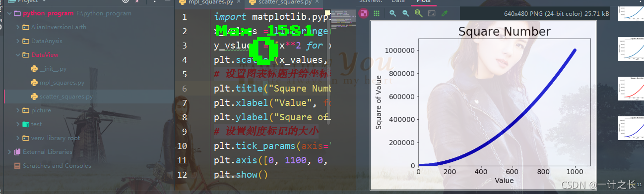Click the Scratches and Consoles icon
Screen dimensions: 644x194
[18, 166]
